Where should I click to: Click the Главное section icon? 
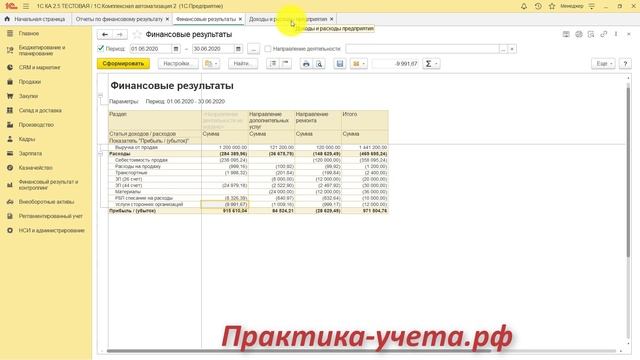[10, 33]
